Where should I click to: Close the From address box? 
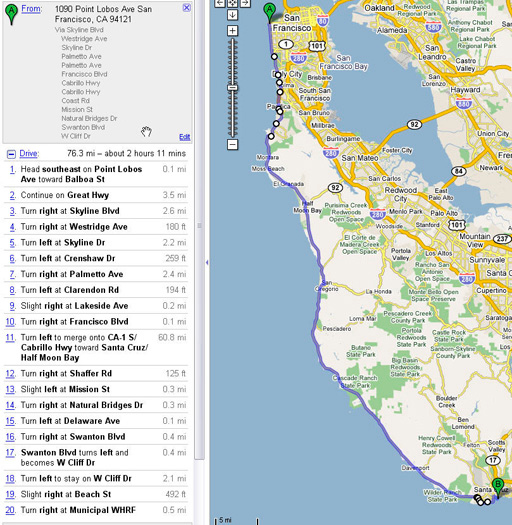(187, 7)
